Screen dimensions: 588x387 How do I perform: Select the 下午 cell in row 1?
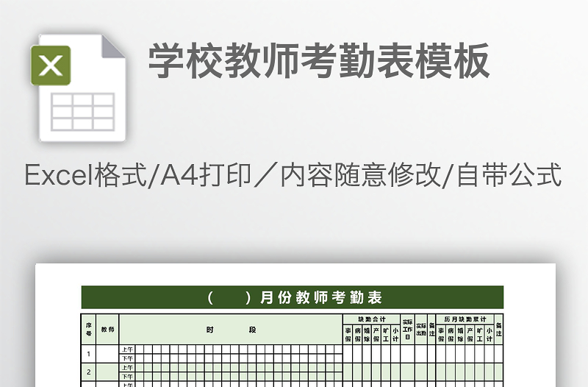pos(127,358)
